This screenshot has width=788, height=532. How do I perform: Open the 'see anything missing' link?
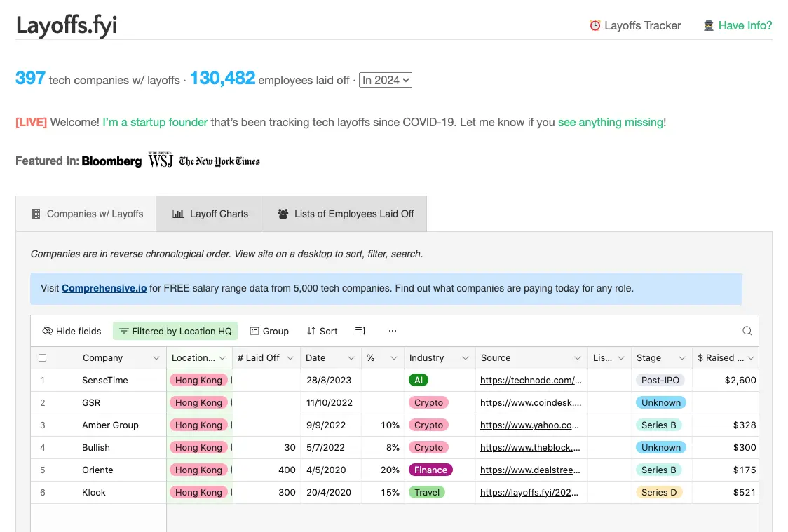[611, 122]
